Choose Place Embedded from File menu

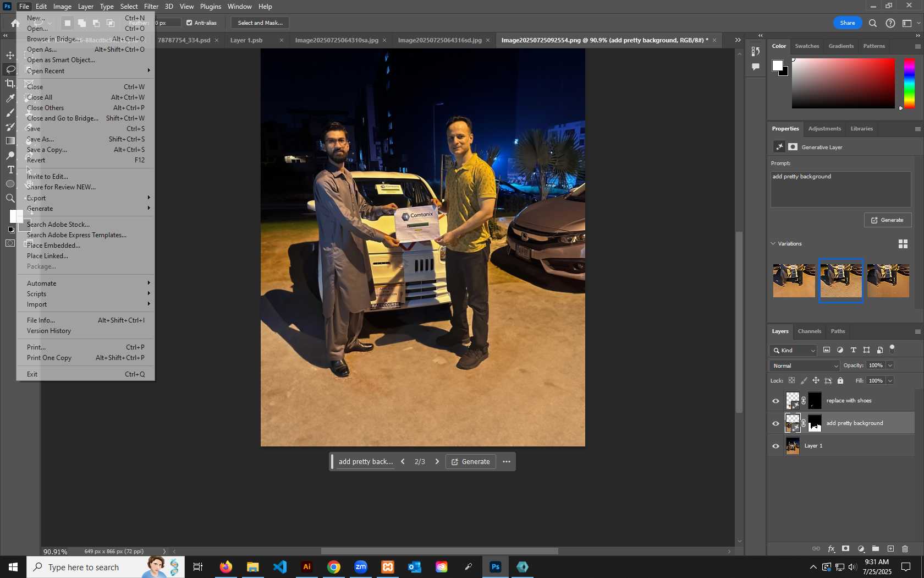[x=86, y=246]
